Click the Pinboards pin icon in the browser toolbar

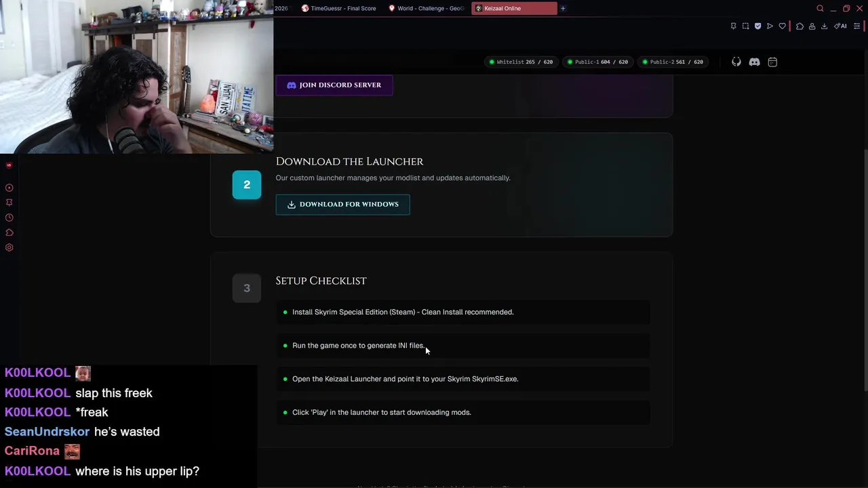coord(733,26)
